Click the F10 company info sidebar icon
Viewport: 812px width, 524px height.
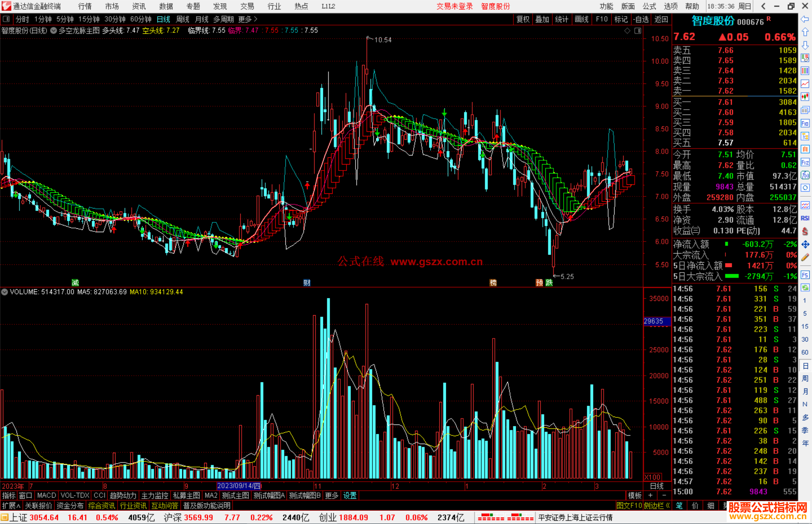pyautogui.click(x=805, y=123)
